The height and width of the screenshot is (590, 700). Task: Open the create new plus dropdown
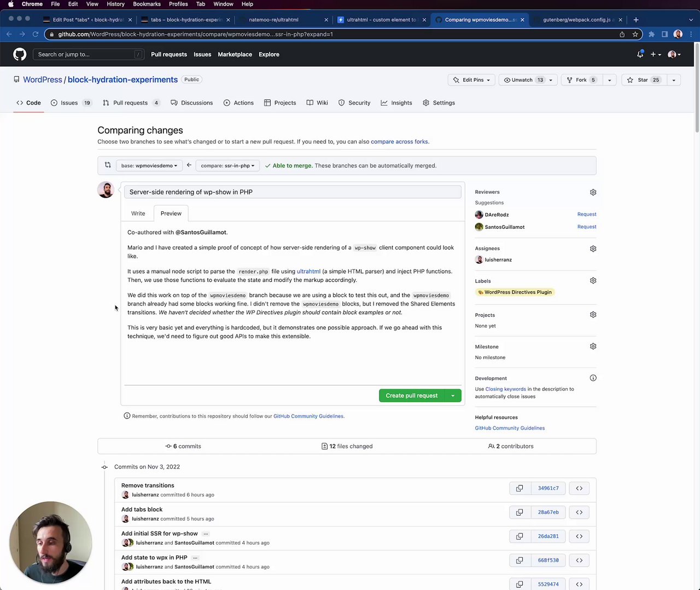[x=656, y=54]
